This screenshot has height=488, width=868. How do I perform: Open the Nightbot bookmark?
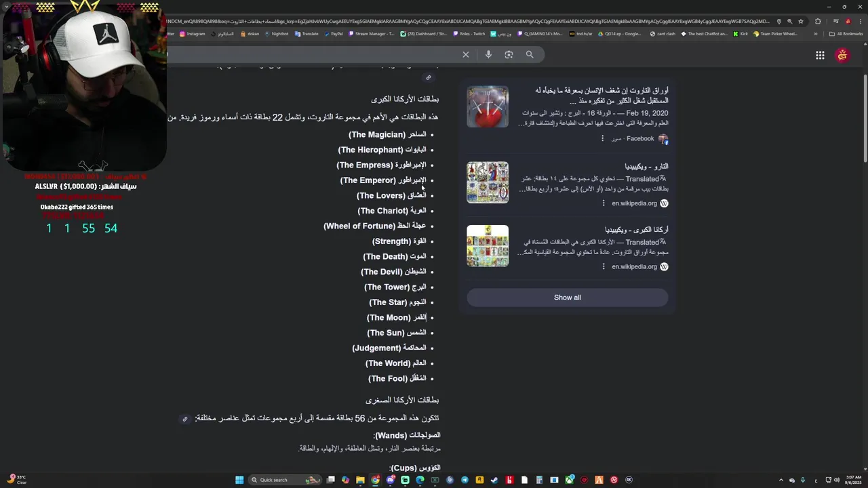click(277, 34)
